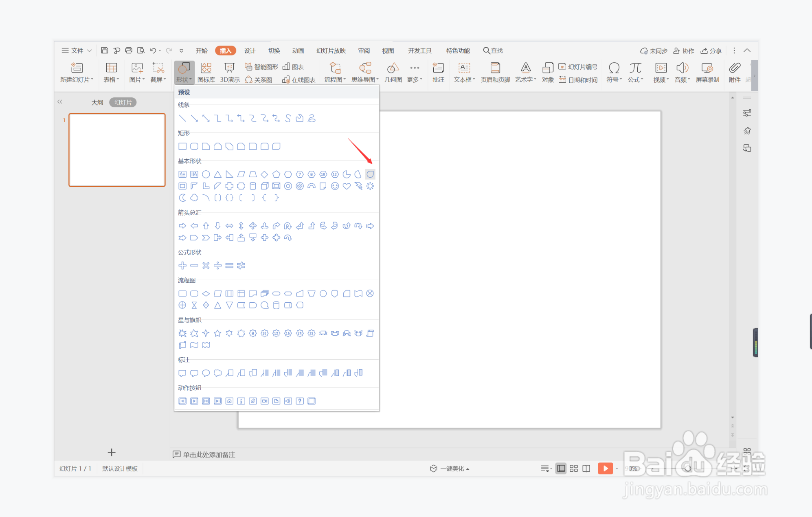
Task: Click the notes area 单击此处添加备注
Action: tap(209, 454)
